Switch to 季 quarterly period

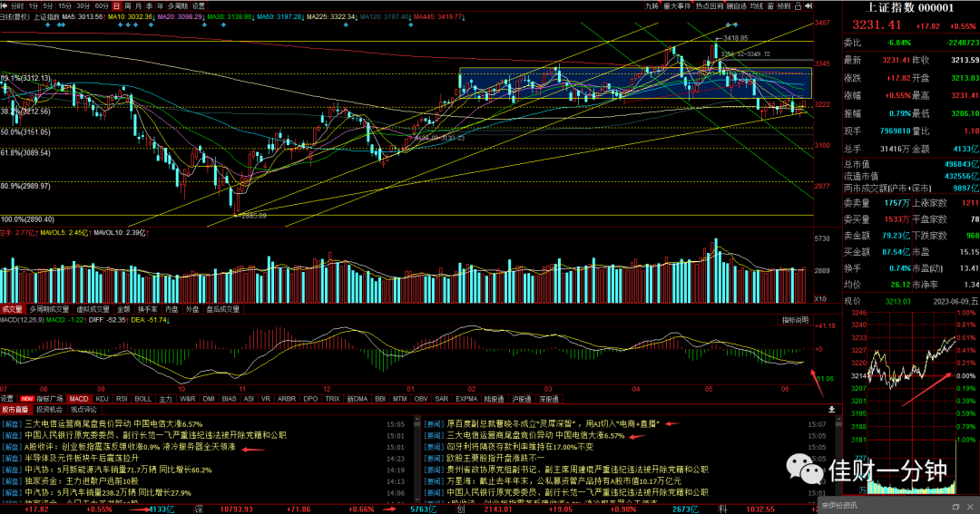pyautogui.click(x=149, y=5)
